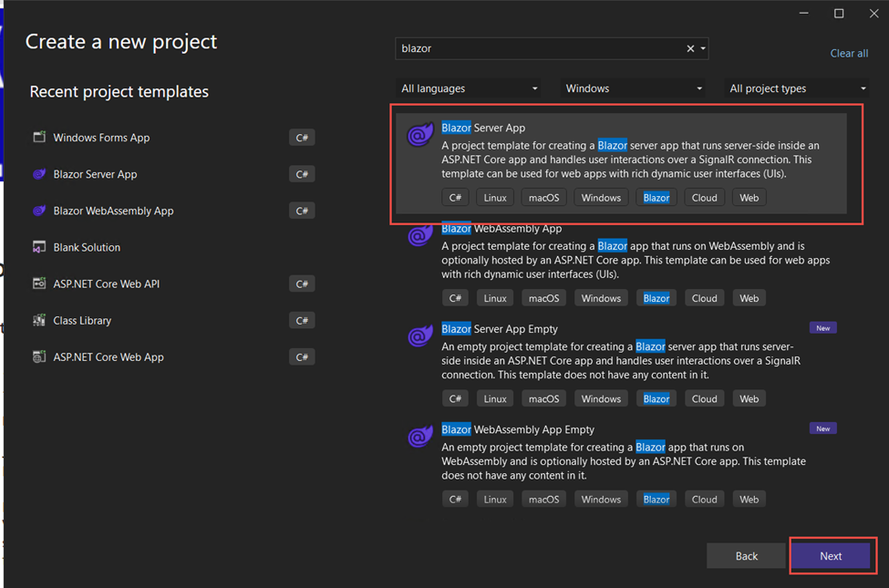The height and width of the screenshot is (588, 889).
Task: Clear search text with the X icon
Action: [x=690, y=48]
